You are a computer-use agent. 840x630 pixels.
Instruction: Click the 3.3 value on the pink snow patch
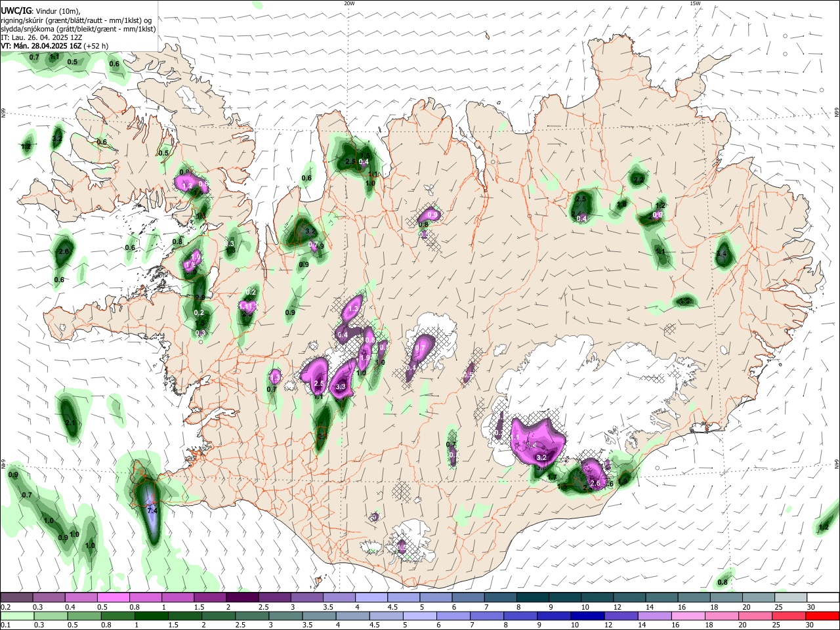(x=341, y=387)
